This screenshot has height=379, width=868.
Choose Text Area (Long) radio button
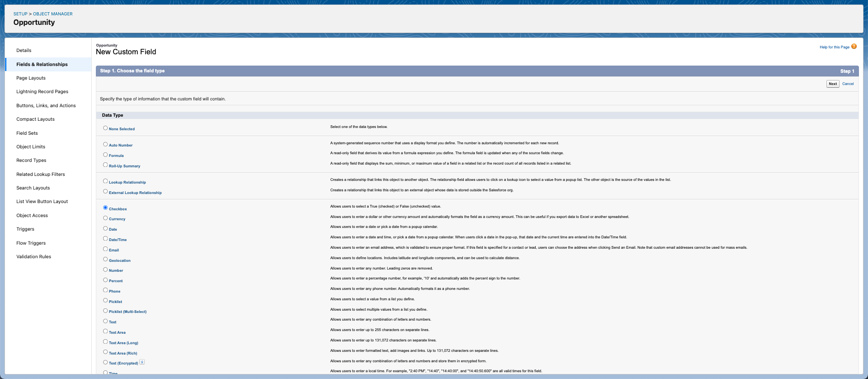(105, 342)
